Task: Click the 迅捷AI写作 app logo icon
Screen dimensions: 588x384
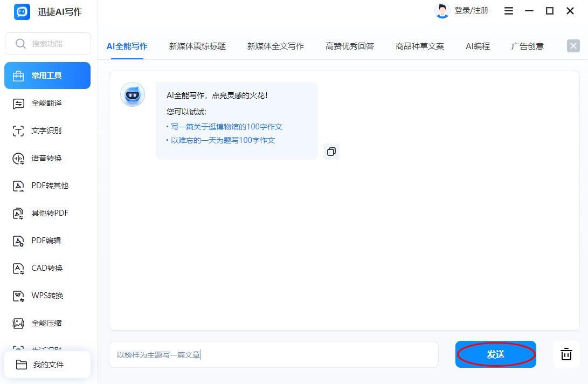Action: click(x=22, y=12)
